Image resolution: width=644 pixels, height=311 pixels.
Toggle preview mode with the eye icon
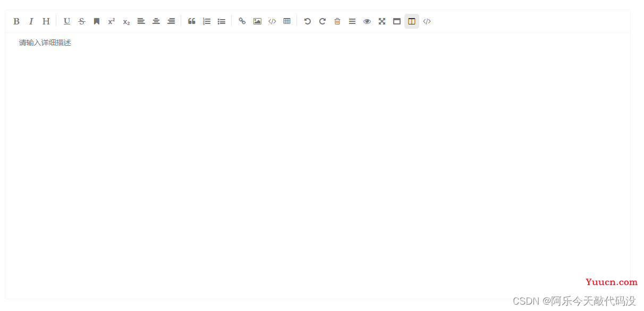pos(367,21)
